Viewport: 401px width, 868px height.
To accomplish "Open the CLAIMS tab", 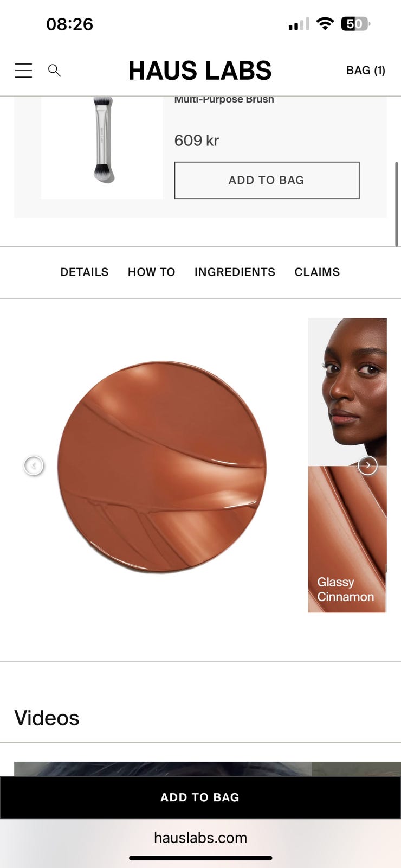I will click(317, 272).
